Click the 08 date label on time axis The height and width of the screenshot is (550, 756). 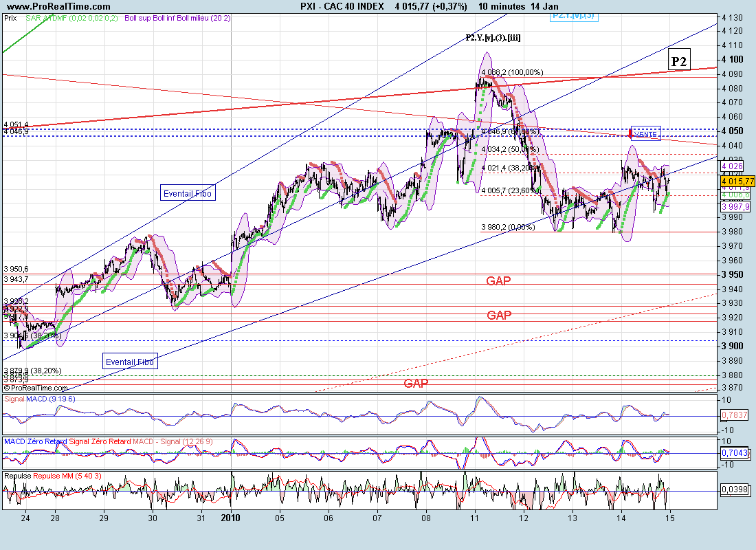tap(425, 518)
